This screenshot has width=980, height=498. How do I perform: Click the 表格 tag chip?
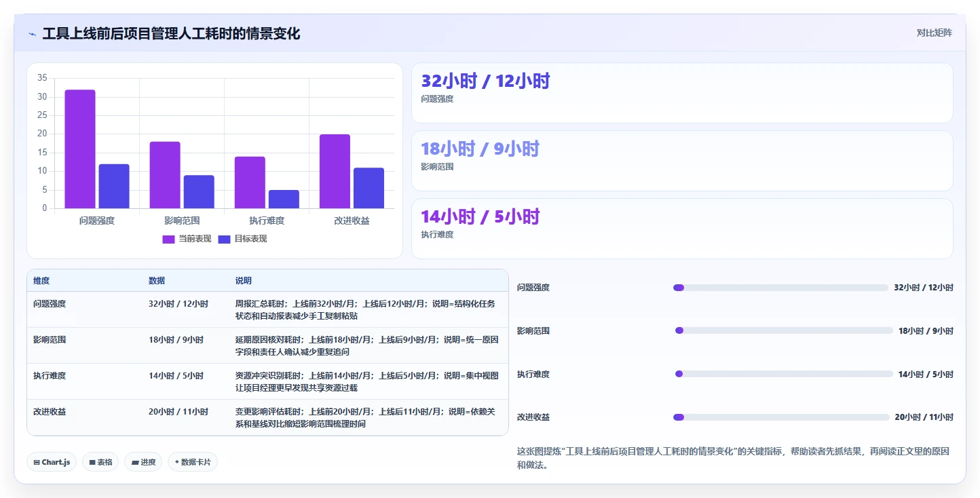[x=100, y=462]
